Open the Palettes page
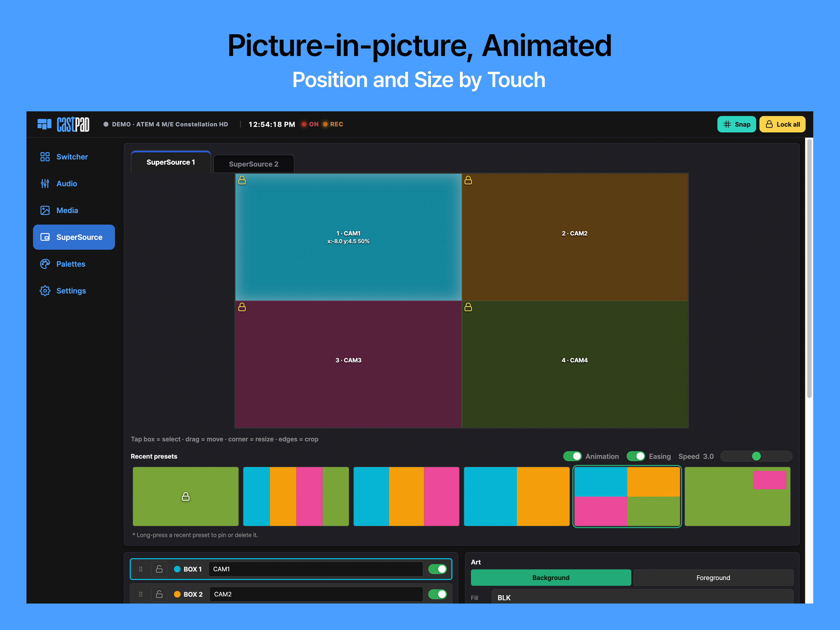The width and height of the screenshot is (840, 630). [x=74, y=264]
